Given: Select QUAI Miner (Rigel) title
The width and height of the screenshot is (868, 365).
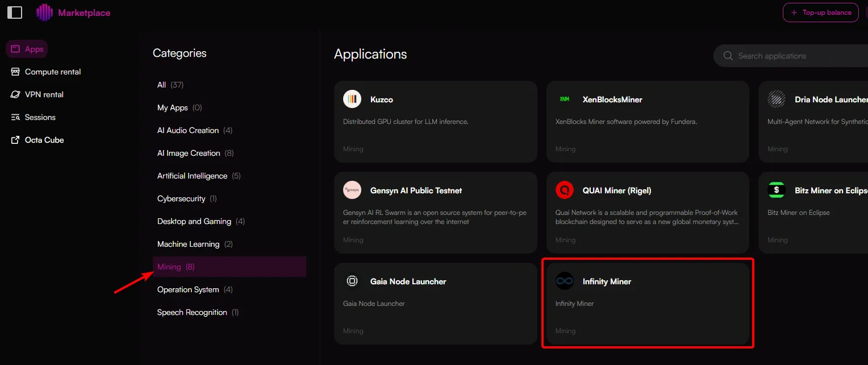Looking at the screenshot, I should click(617, 190).
